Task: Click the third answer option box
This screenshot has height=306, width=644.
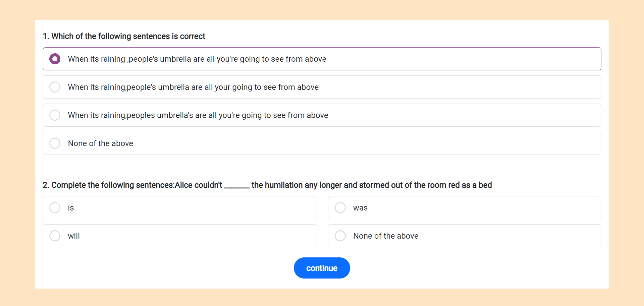Action: coord(235,115)
